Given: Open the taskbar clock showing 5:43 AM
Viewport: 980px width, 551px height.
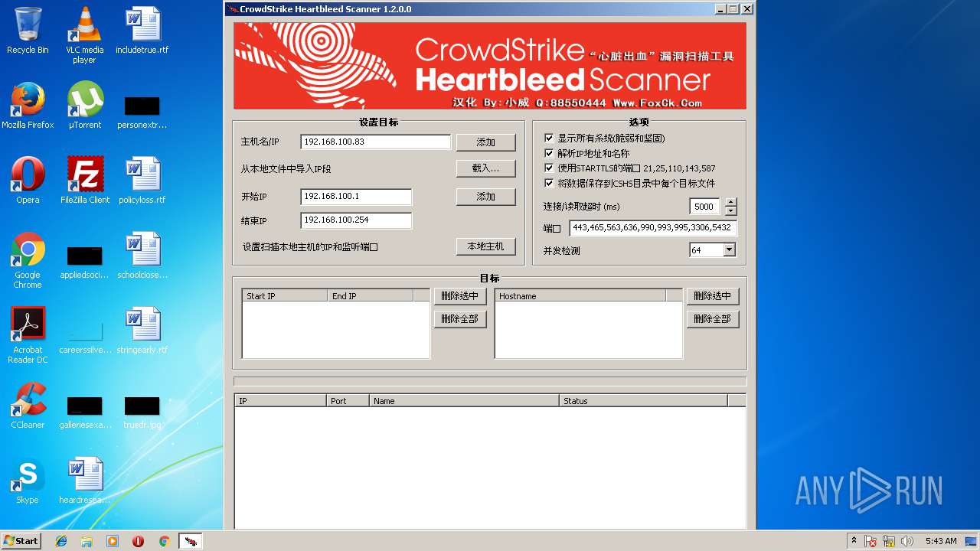Looking at the screenshot, I should point(941,541).
